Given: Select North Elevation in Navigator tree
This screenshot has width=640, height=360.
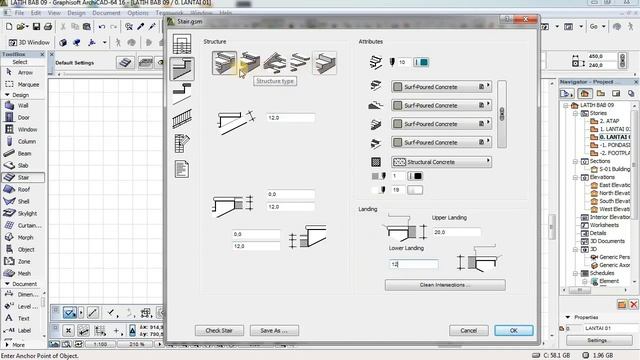Looking at the screenshot, I should (x=611, y=193).
